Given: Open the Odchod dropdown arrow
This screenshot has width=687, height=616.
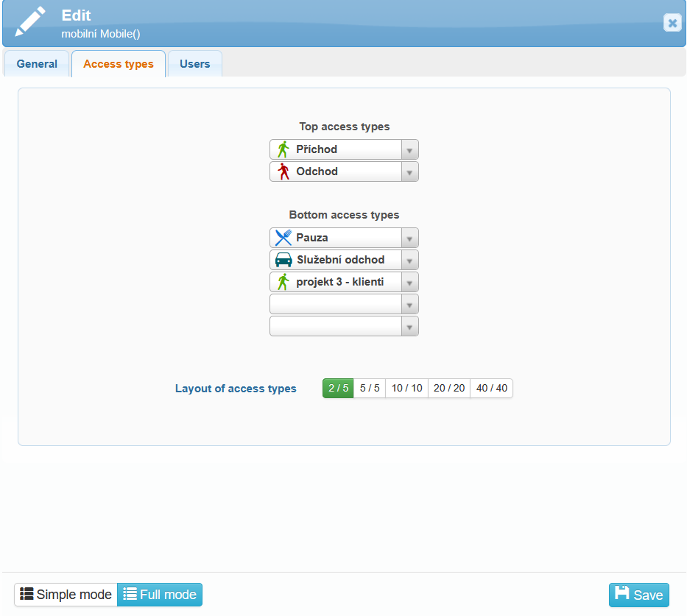Looking at the screenshot, I should [x=410, y=171].
